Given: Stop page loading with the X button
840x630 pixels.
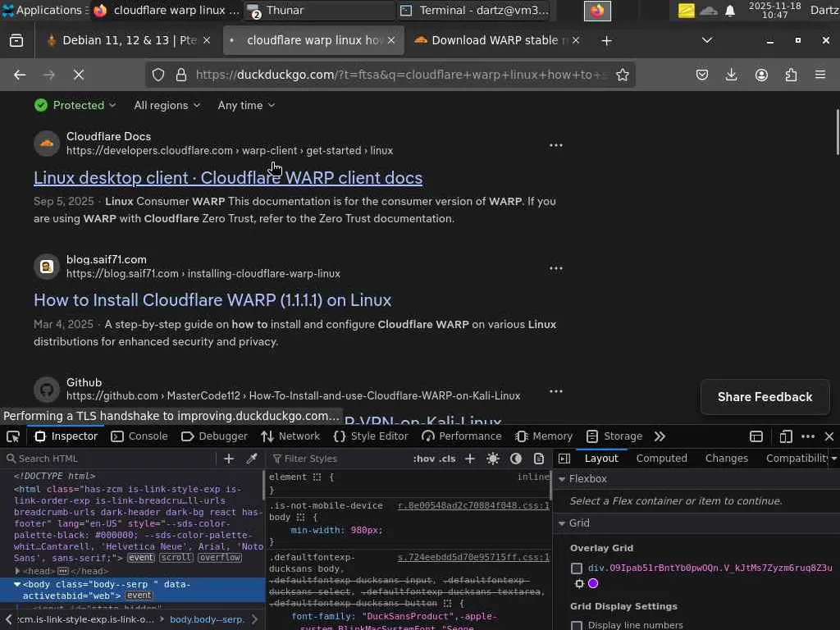Looking at the screenshot, I should (x=78, y=75).
